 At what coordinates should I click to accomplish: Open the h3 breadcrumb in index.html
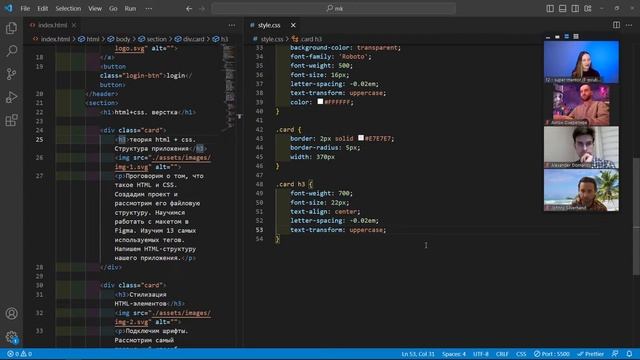[x=221, y=39]
